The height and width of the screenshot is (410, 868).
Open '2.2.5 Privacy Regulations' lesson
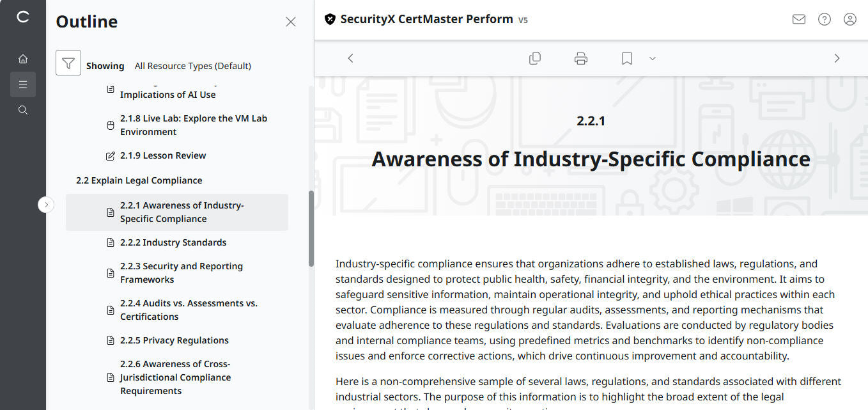(174, 340)
